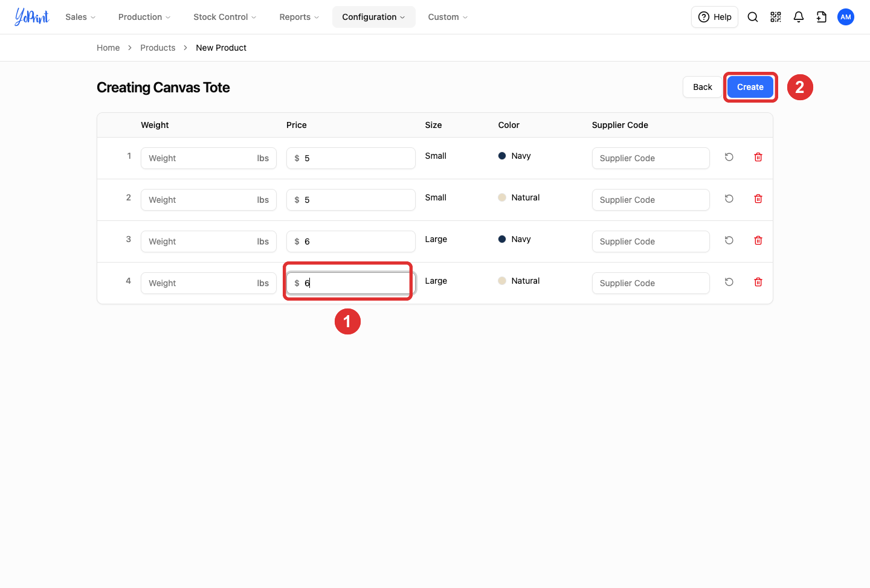Viewport: 870px width, 588px height.
Task: Expand the Sales menu
Action: click(80, 17)
